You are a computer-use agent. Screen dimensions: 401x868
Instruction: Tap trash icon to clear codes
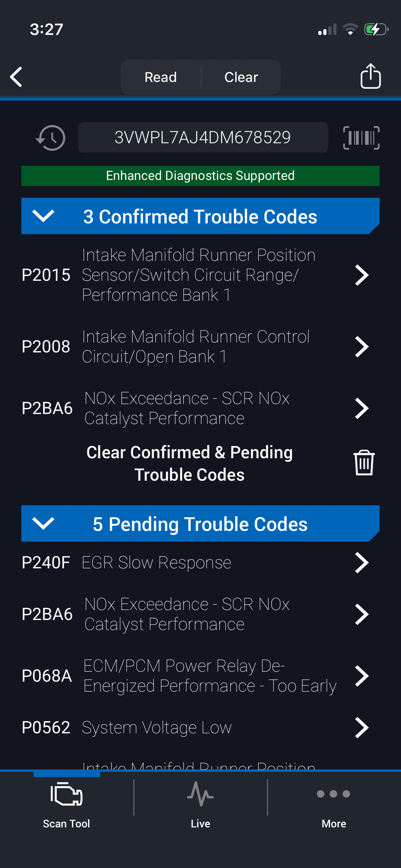(x=364, y=463)
